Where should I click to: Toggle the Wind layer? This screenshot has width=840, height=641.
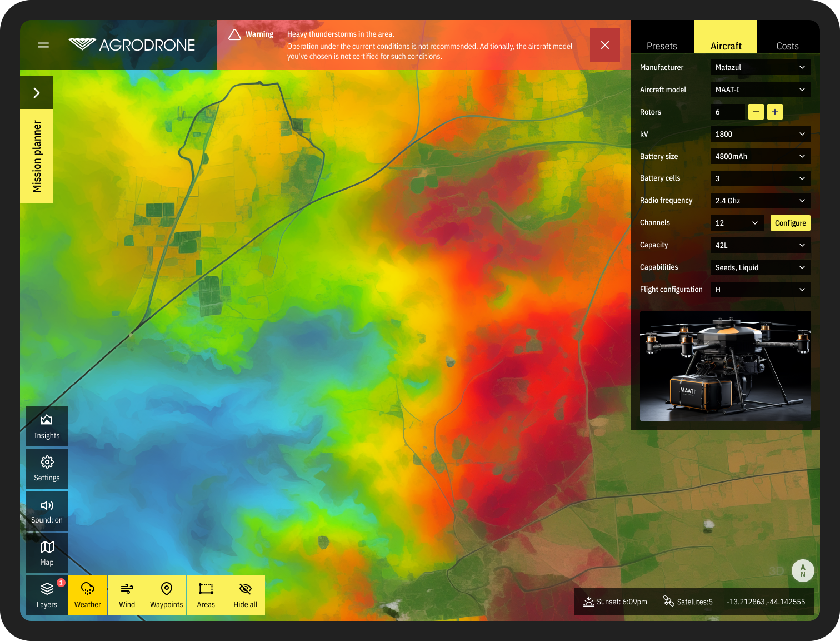pos(127,595)
